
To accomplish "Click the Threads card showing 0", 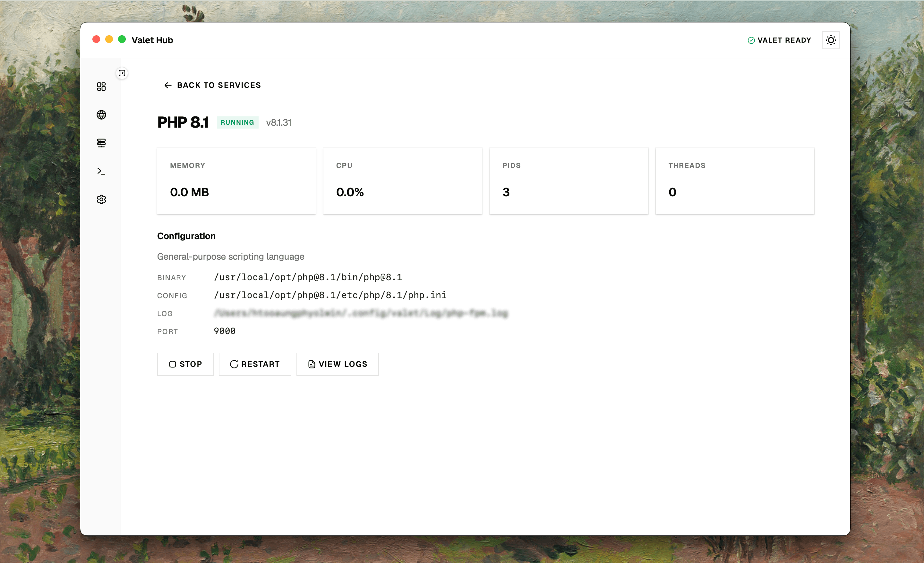I will [735, 181].
